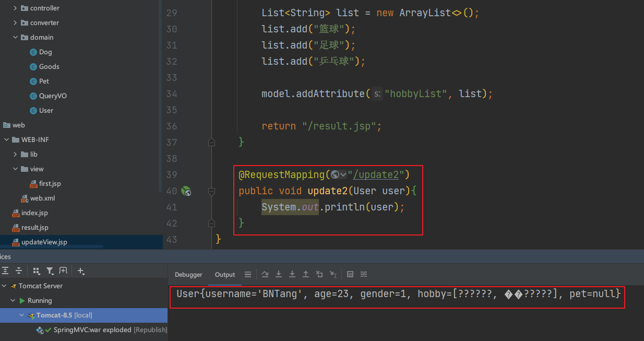644x341 pixels.
Task: Click the Step Into debugger icon
Action: click(x=279, y=274)
